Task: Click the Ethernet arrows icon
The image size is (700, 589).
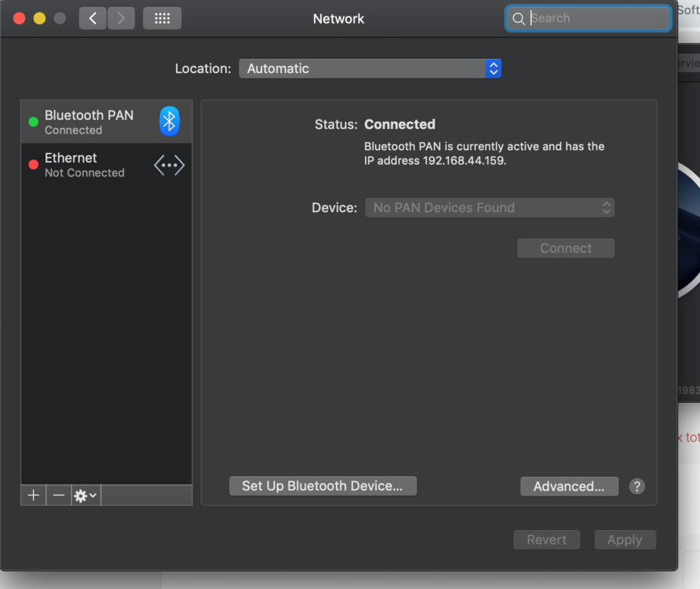Action: click(x=169, y=165)
